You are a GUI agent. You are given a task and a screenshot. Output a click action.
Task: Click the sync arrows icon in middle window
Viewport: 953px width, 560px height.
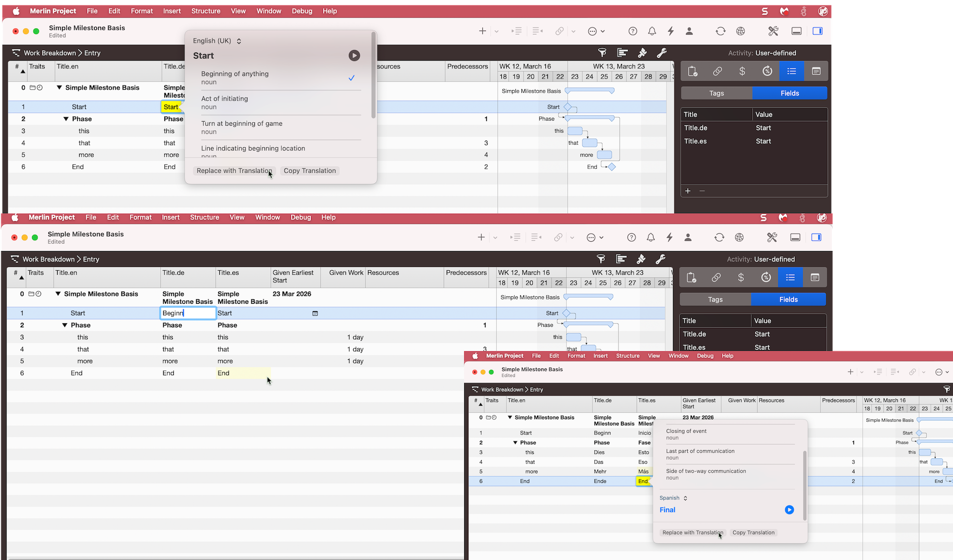(x=719, y=237)
